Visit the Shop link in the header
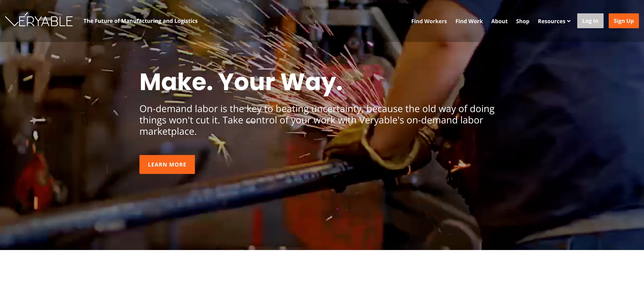Image resolution: width=644 pixels, height=284 pixels. [522, 21]
